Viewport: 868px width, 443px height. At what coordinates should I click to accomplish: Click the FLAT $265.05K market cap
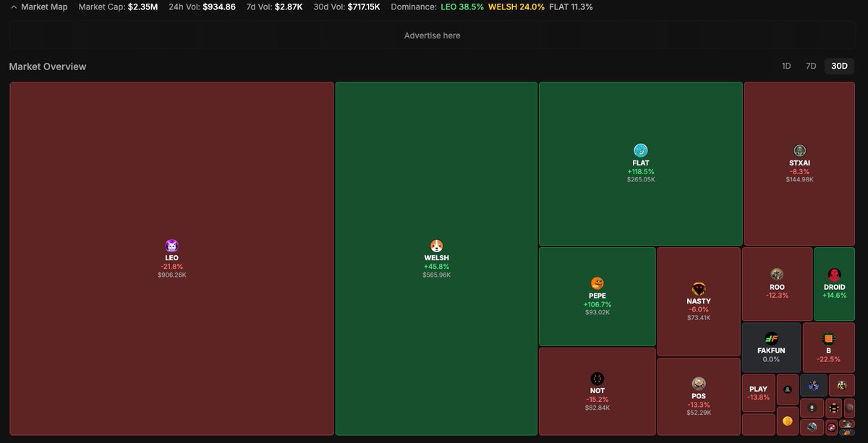[640, 179]
